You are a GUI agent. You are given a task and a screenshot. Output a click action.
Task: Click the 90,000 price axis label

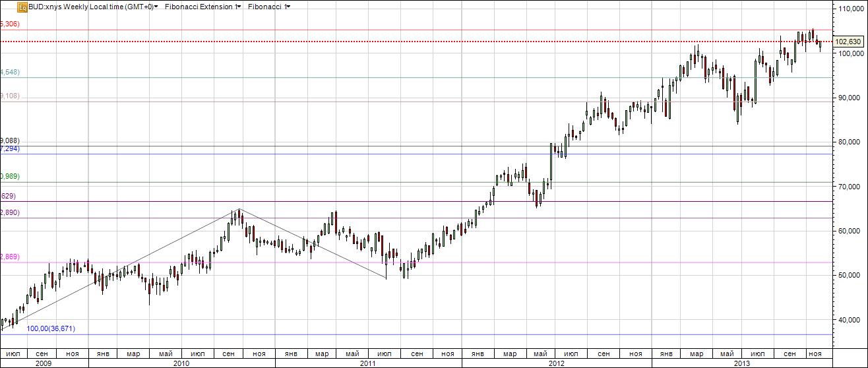coord(850,98)
